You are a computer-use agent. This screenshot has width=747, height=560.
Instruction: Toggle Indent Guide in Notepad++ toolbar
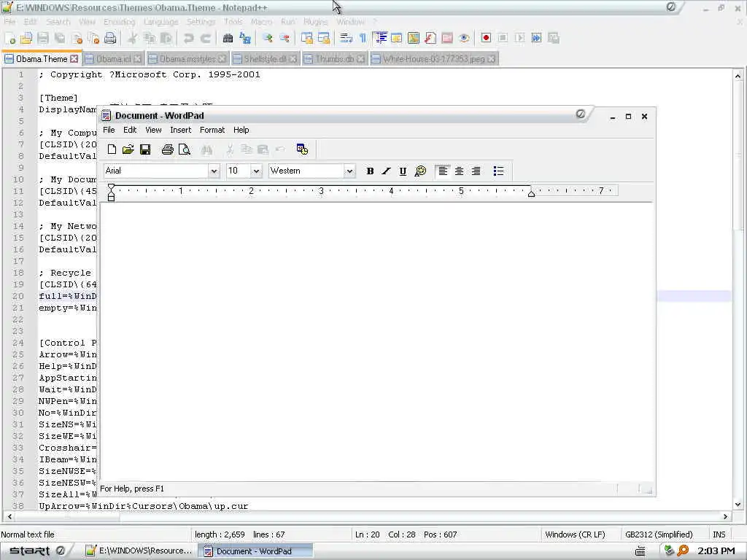(380, 38)
